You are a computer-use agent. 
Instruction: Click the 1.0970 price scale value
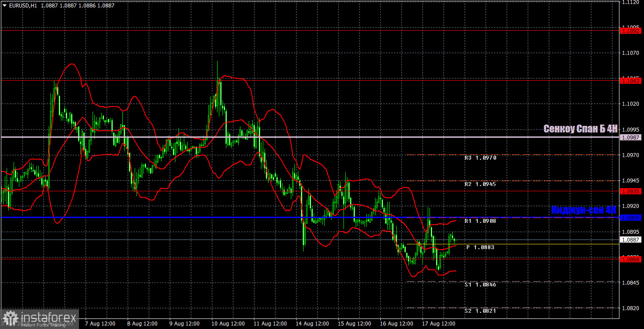pyautogui.click(x=631, y=155)
